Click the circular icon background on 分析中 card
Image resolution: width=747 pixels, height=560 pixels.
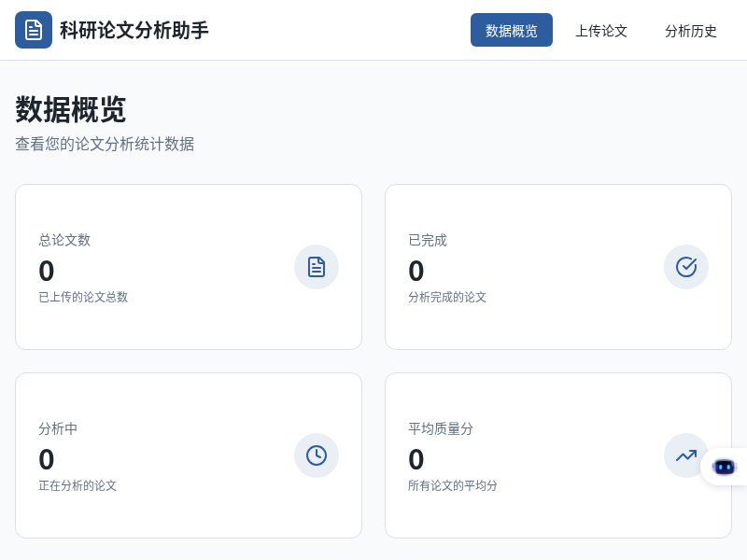click(x=317, y=455)
